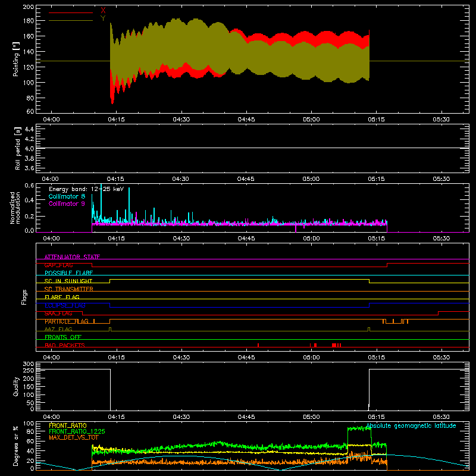Select the 'Energy band: 12-25 keV' annotation
This screenshot has height=476, width=476.
[x=86, y=189]
